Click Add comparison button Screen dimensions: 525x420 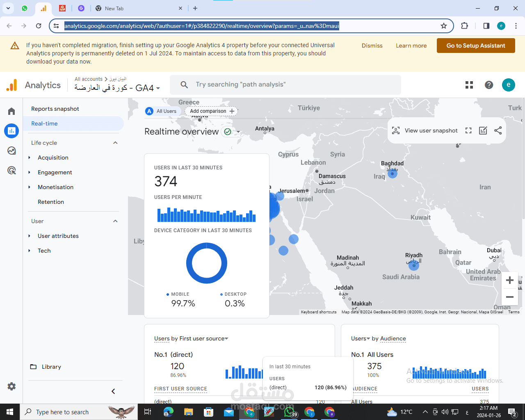point(212,111)
